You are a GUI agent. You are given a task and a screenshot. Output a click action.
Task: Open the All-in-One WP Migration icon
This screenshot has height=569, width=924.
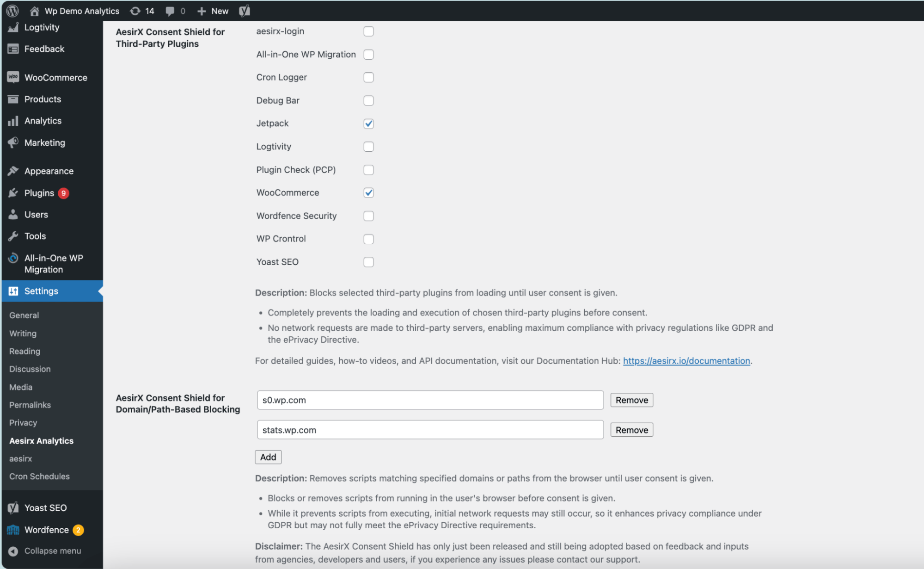13,258
